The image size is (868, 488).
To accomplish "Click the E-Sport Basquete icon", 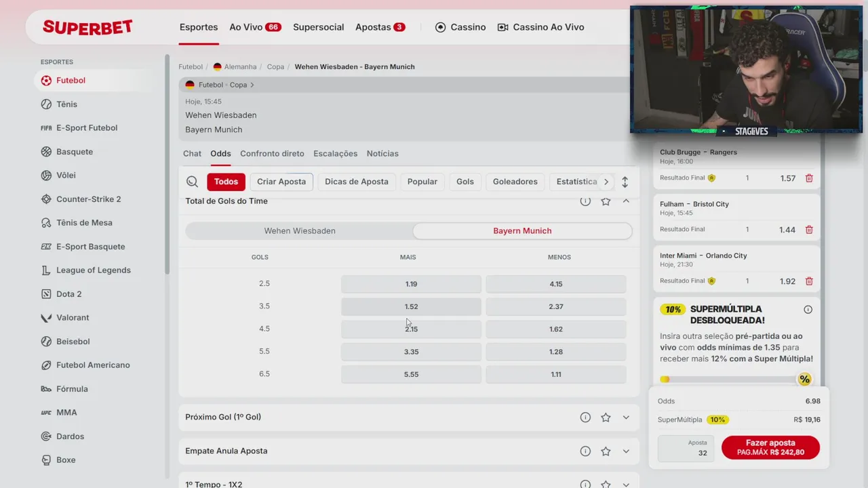I will point(46,247).
